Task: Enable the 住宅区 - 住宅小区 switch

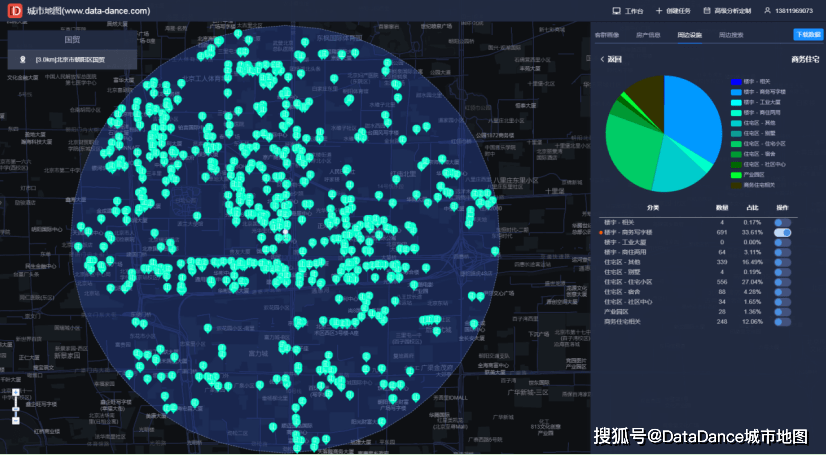Action: pos(782,282)
